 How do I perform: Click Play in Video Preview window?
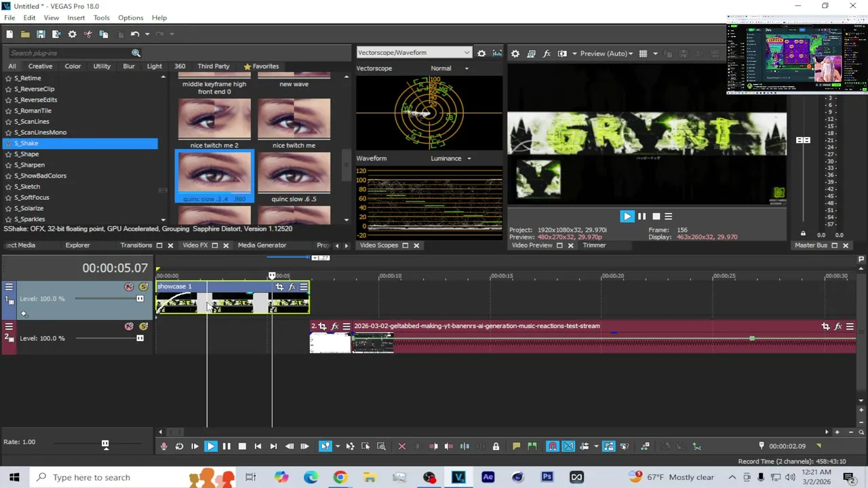(627, 216)
